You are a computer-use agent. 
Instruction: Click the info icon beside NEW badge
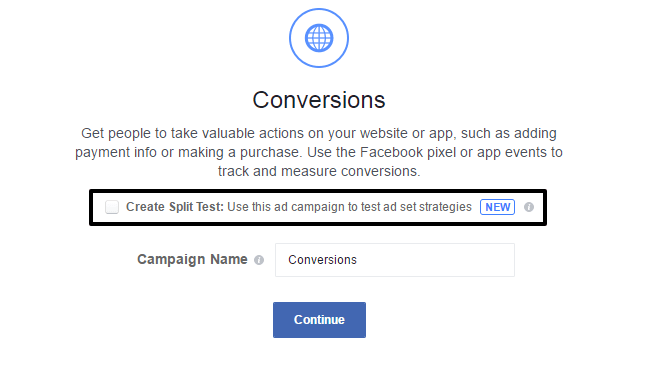coord(529,207)
